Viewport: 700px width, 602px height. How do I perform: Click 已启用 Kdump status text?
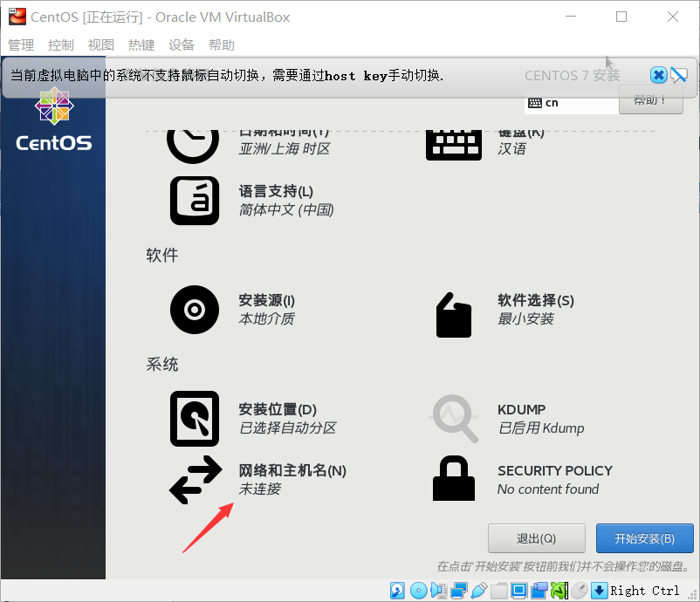click(x=541, y=428)
